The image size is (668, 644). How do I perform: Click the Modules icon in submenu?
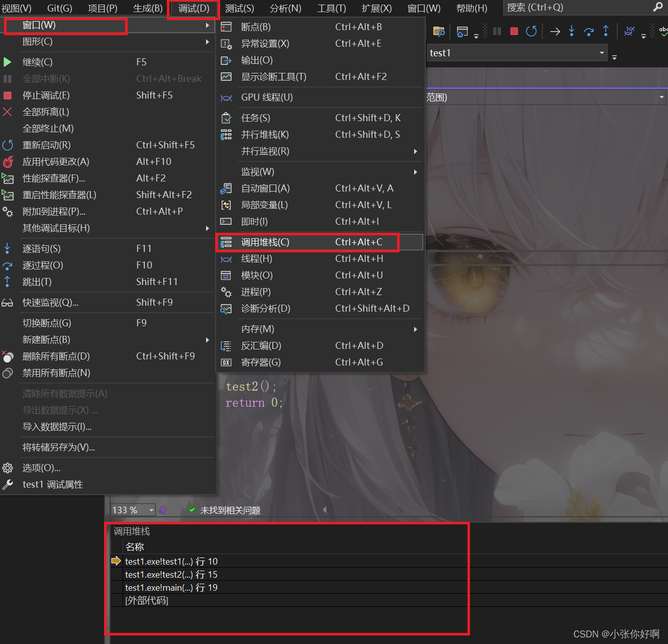[226, 275]
